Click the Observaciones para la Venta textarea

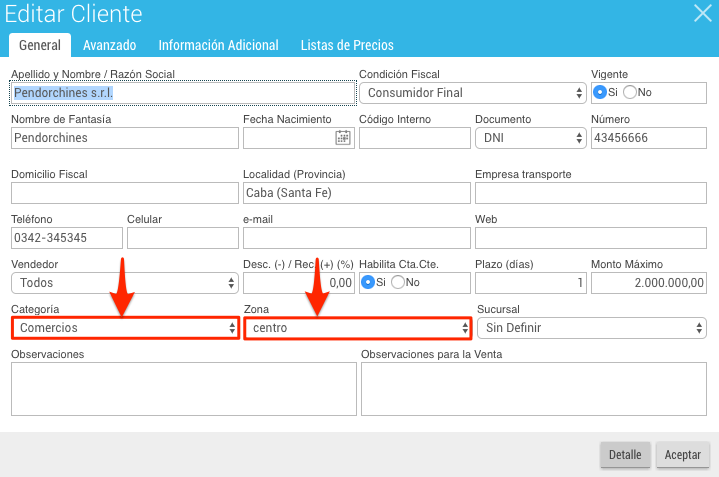[x=534, y=389]
